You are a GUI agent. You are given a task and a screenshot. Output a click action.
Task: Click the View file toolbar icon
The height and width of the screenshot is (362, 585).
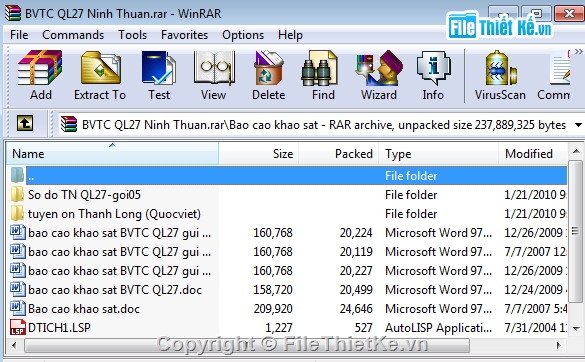click(214, 75)
